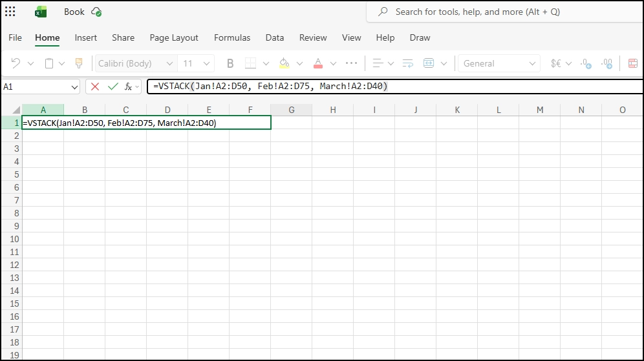Viewport: 644px width, 361px height.
Task: Toggle Wrap Text in the ribbon
Action: tap(407, 63)
